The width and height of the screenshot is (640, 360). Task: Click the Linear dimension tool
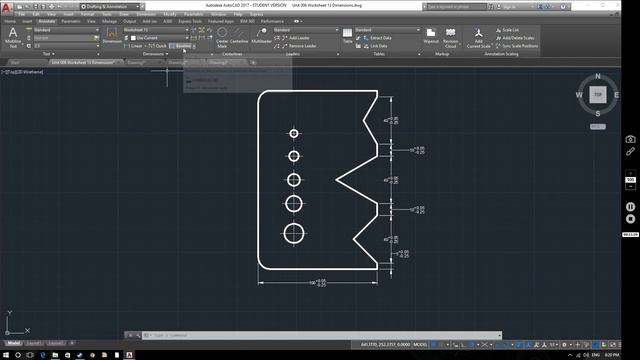click(133, 46)
